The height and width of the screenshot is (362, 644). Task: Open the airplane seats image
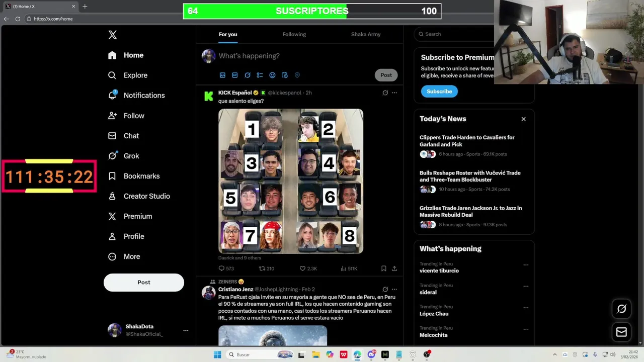pyautogui.click(x=291, y=181)
